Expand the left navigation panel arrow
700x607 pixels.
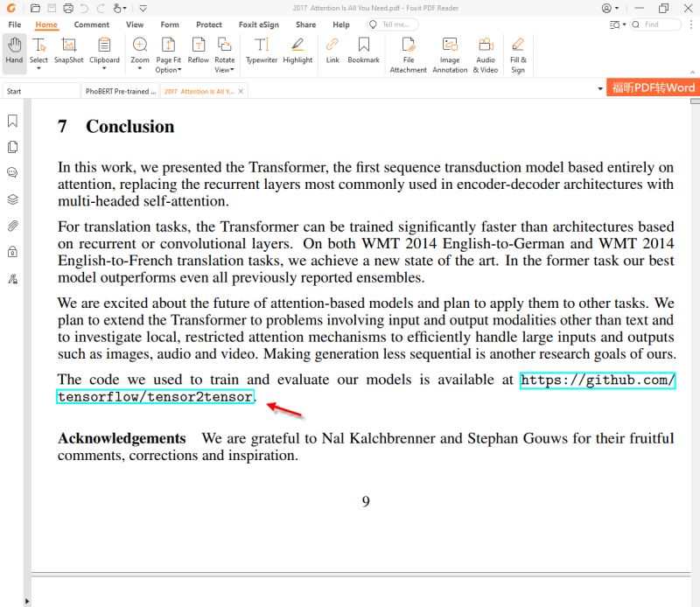pyautogui.click(x=27, y=601)
